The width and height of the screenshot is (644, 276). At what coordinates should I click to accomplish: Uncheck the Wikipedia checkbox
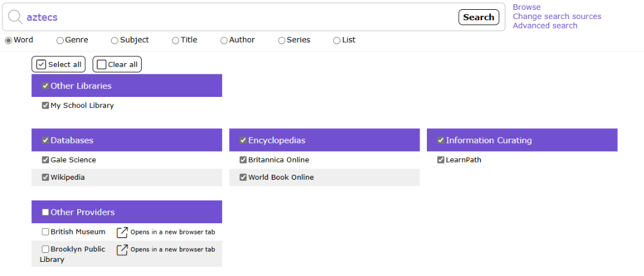click(45, 177)
